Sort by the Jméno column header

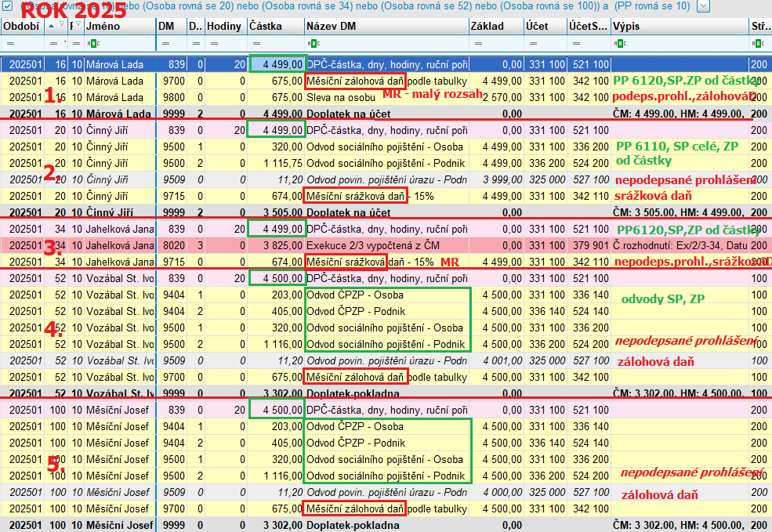(x=120, y=26)
